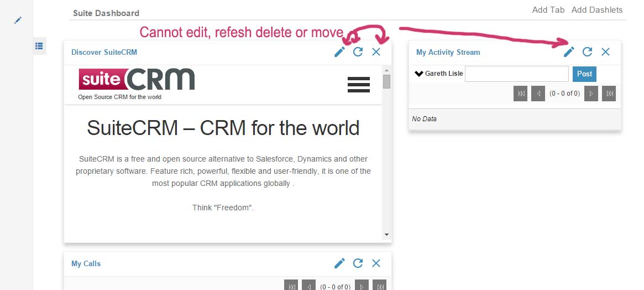Go to previous page in My Calls
This screenshot has width=644, height=290.
(x=309, y=285)
